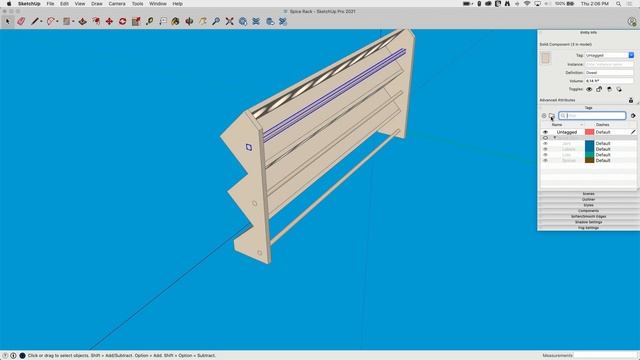Click the red Untagged color swatch

tap(589, 132)
